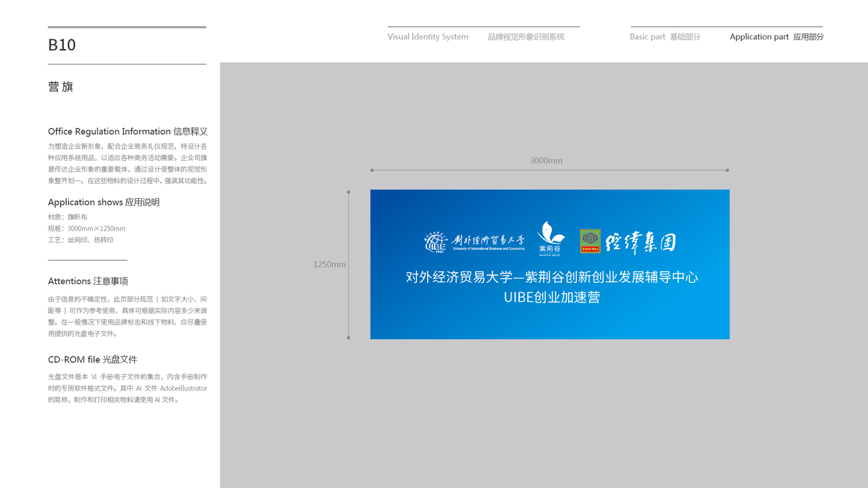Click the 1250mm height dimension label
This screenshot has height=488, width=868.
coord(329,264)
